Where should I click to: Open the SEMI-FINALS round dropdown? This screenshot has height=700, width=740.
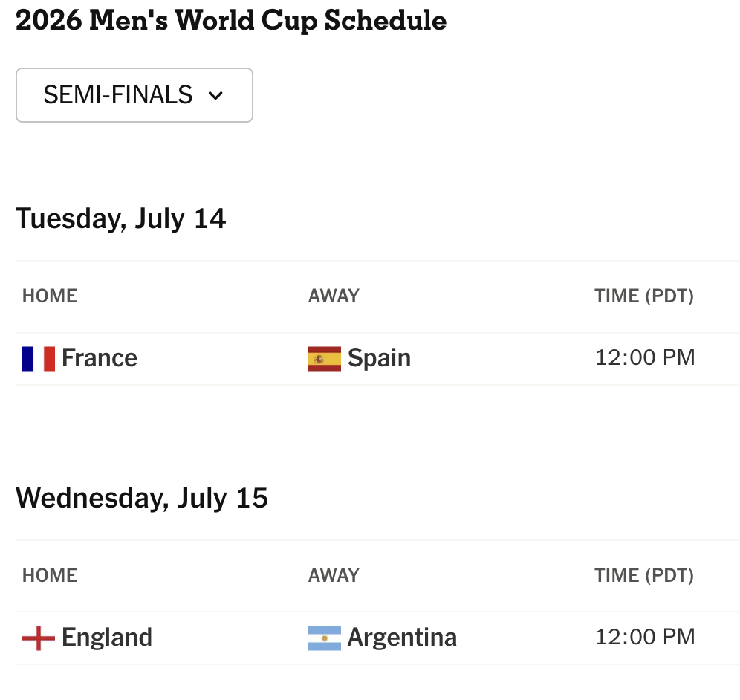click(x=134, y=95)
